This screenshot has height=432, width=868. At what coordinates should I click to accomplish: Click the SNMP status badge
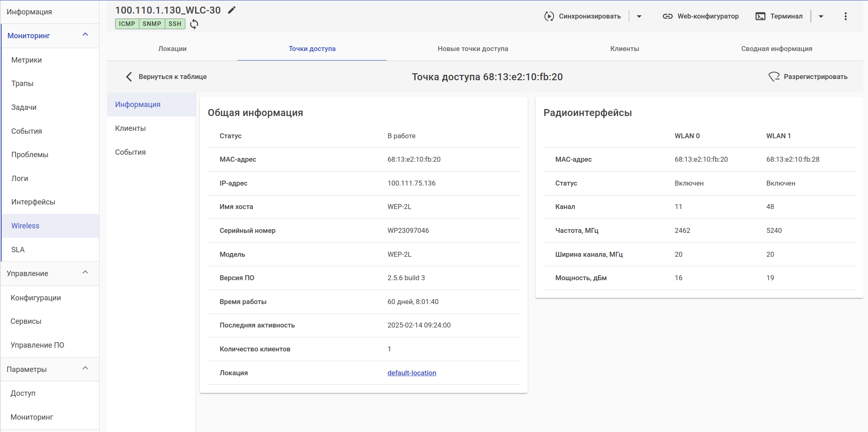click(x=152, y=24)
